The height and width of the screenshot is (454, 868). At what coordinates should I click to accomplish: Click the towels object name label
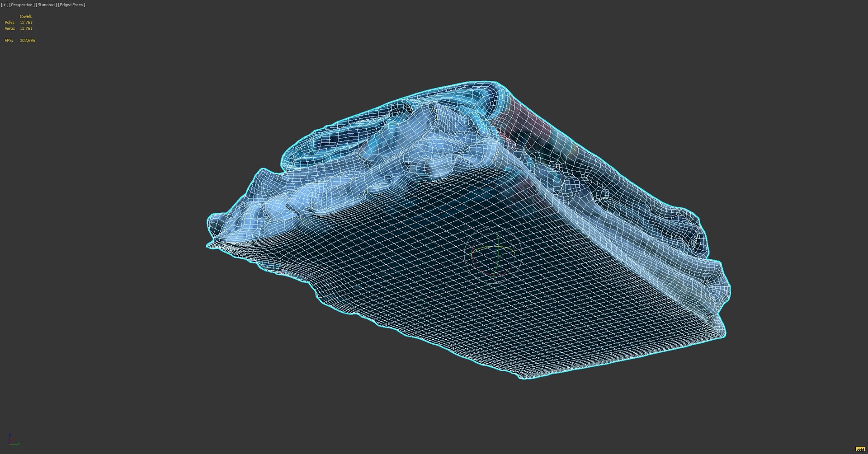point(26,17)
